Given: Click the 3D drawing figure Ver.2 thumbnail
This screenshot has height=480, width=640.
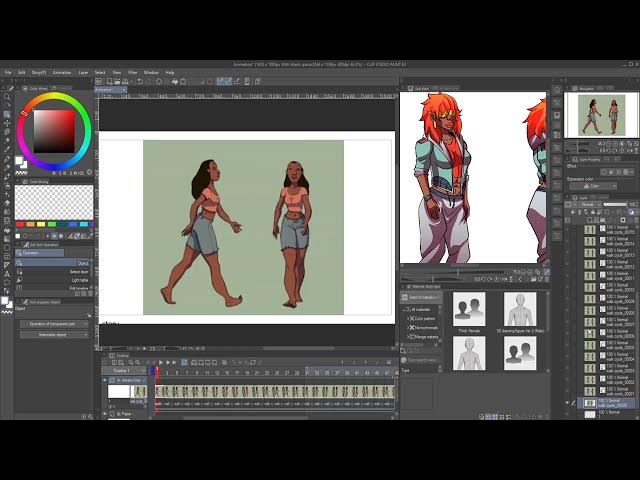Looking at the screenshot, I should 520,309.
